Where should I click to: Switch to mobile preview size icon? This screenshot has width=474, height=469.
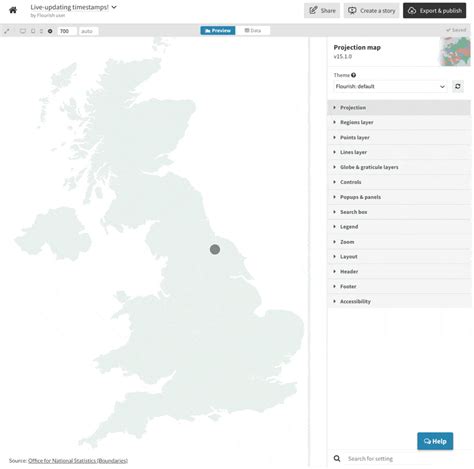tap(41, 31)
